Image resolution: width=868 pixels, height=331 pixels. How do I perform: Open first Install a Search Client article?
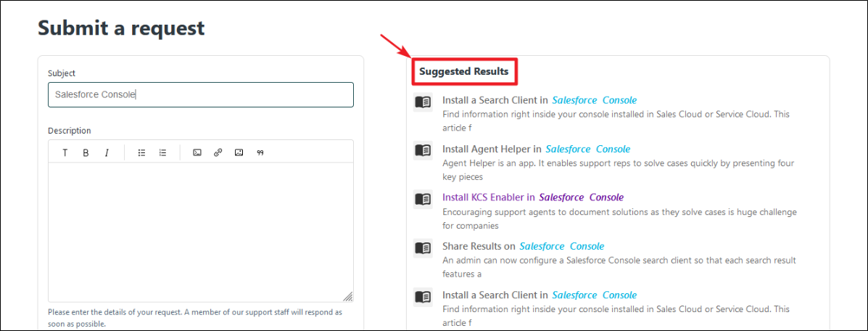pyautogui.click(x=539, y=100)
